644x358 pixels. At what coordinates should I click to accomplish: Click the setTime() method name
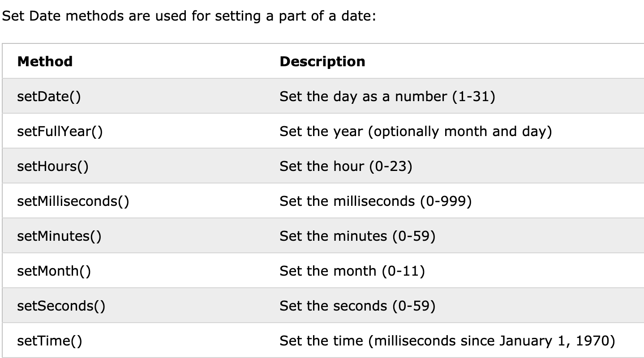point(50,341)
